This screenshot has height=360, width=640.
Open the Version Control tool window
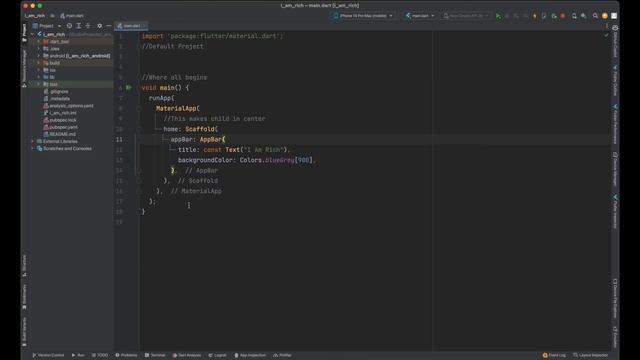coord(48,355)
